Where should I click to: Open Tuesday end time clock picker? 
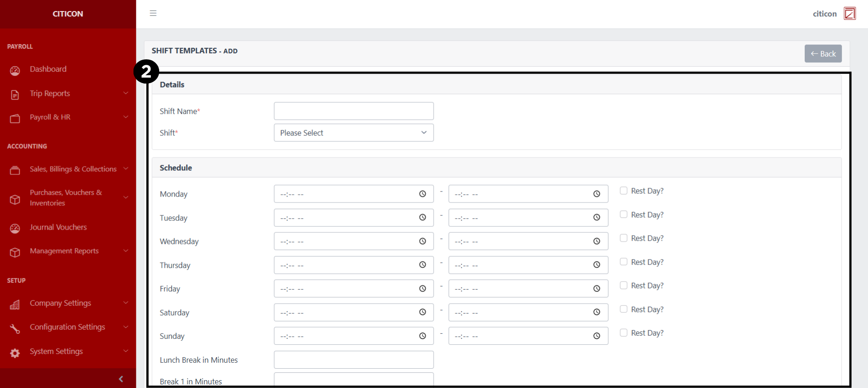[x=596, y=217]
